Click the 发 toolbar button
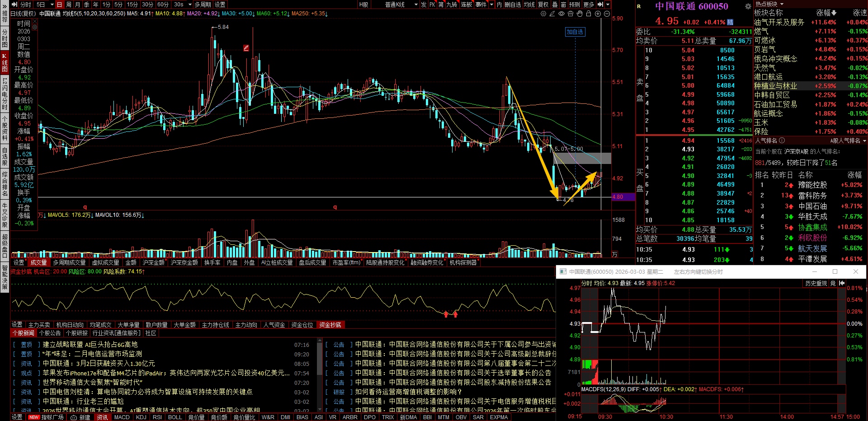868x421 pixels. (x=424, y=5)
